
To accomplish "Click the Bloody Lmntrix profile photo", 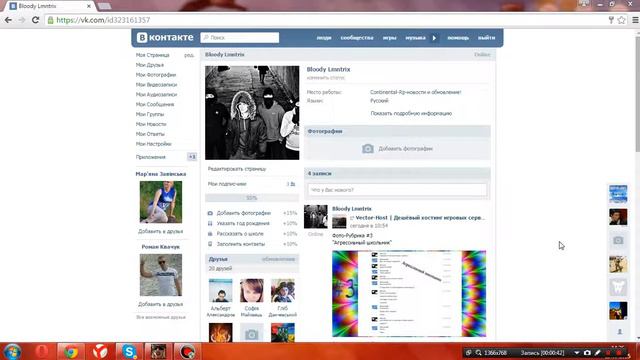I will click(x=252, y=113).
